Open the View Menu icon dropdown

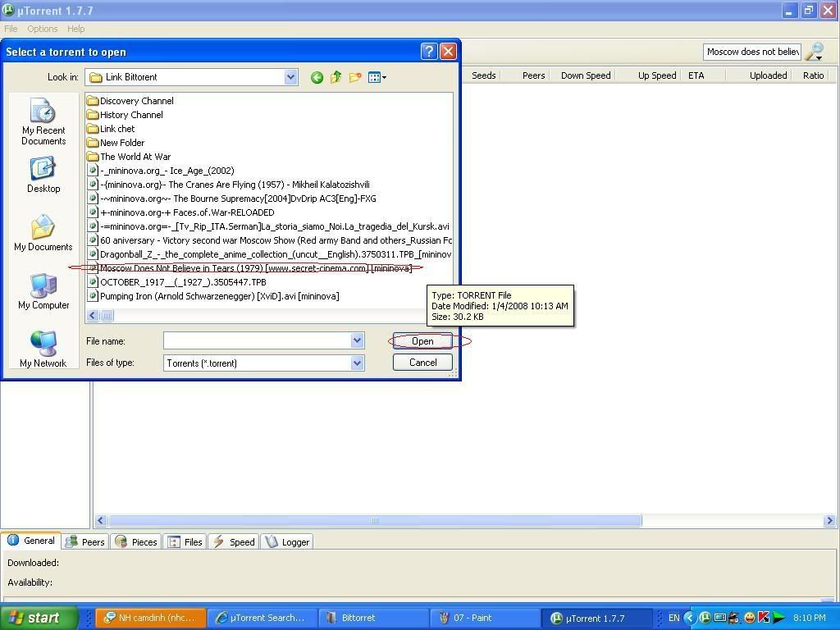[377, 77]
